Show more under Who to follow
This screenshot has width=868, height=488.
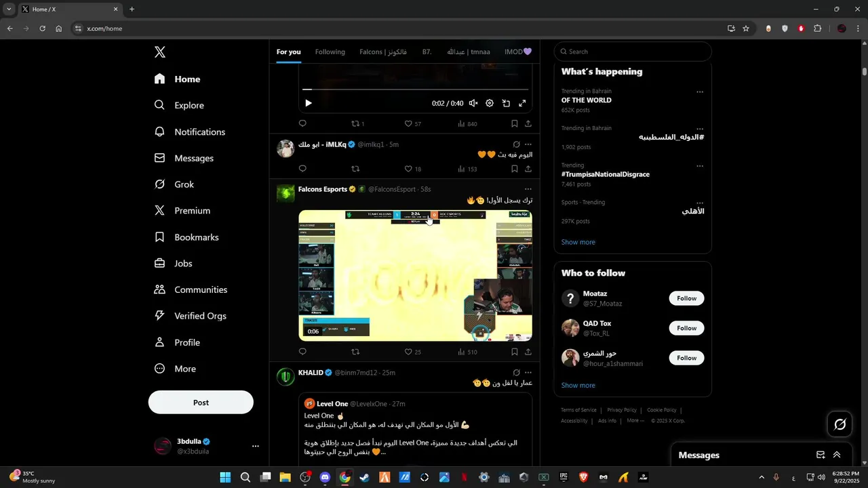(x=578, y=385)
